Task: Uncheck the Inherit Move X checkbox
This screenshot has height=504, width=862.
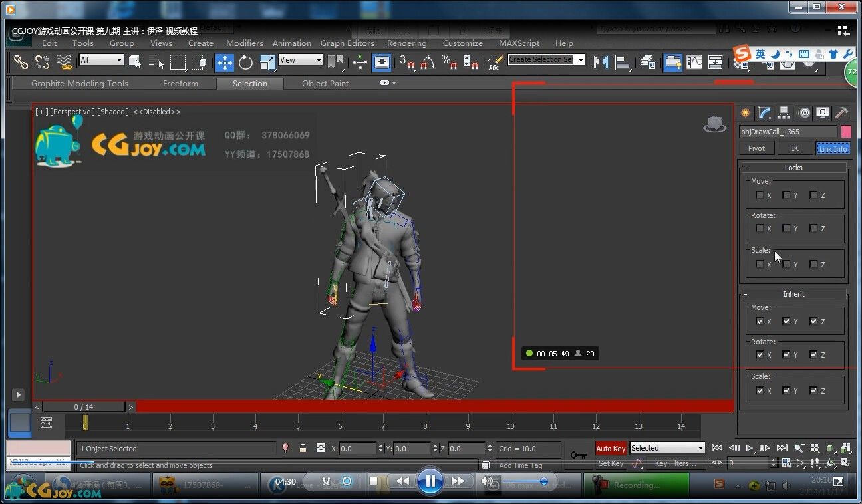Action: pos(760,321)
